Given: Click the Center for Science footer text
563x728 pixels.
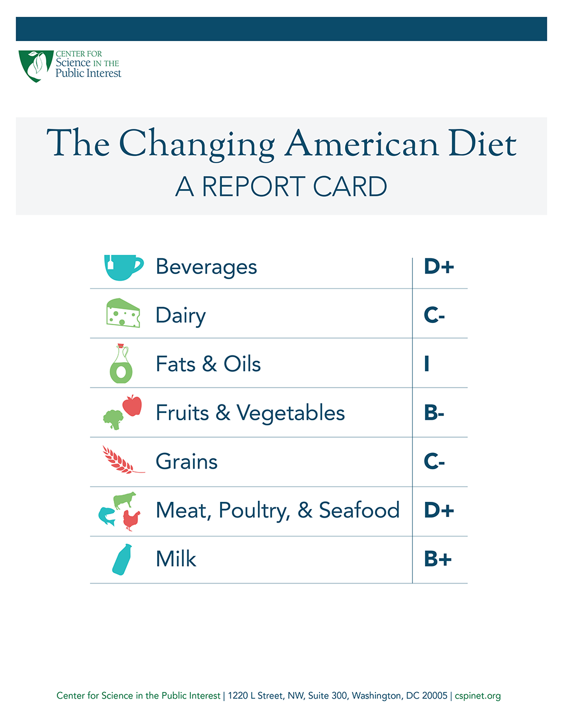Looking at the screenshot, I should [138, 696].
